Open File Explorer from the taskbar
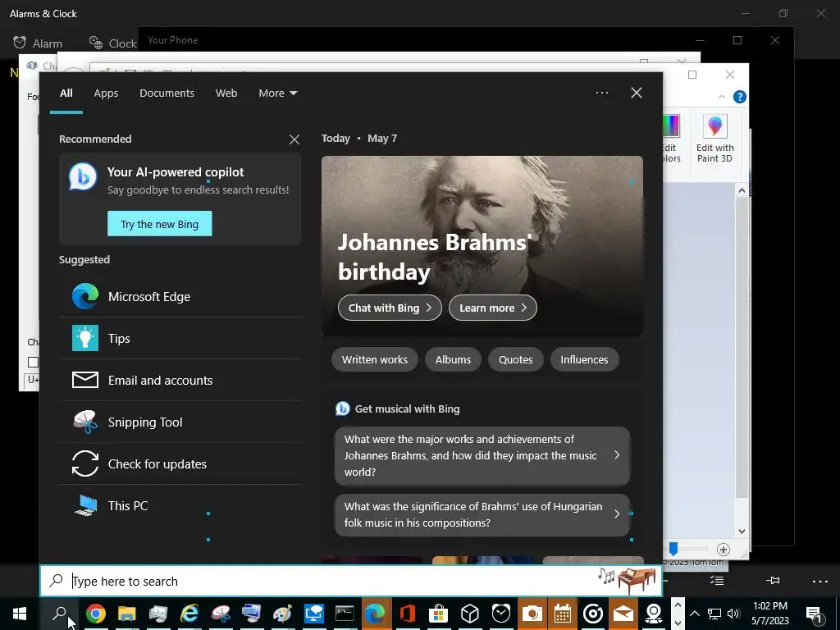 tap(127, 614)
